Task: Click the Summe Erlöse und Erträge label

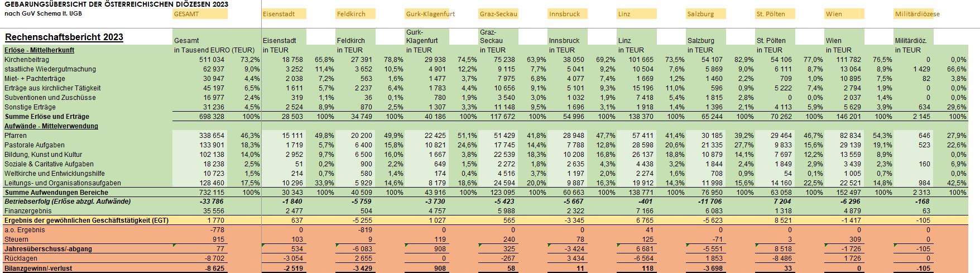Action: pyautogui.click(x=47, y=117)
